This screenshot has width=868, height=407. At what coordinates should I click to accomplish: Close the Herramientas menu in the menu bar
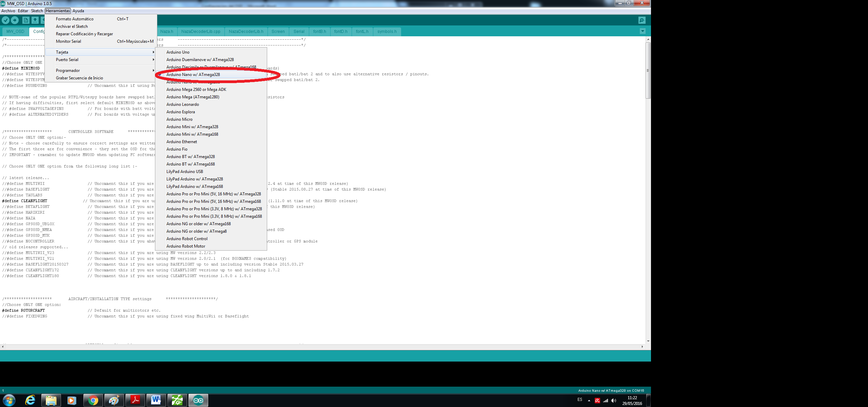[58, 11]
